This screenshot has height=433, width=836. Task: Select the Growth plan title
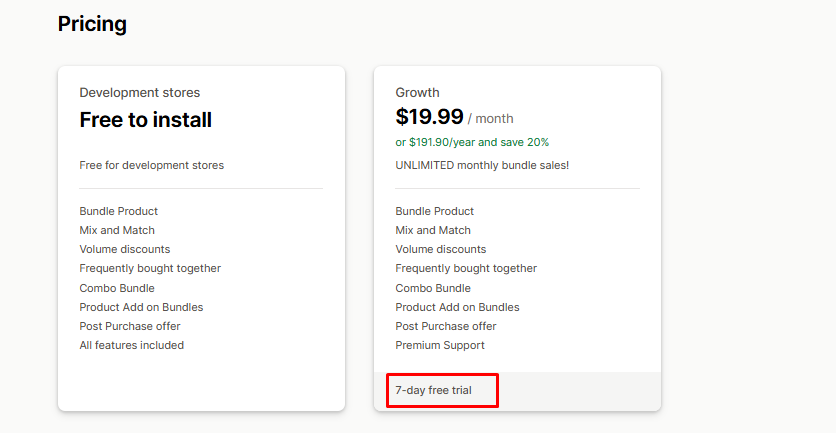417,93
